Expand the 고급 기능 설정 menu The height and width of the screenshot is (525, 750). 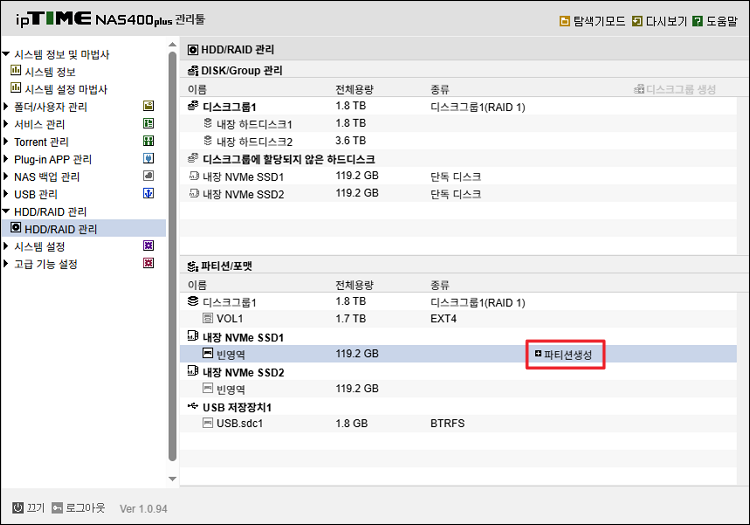pos(6,265)
